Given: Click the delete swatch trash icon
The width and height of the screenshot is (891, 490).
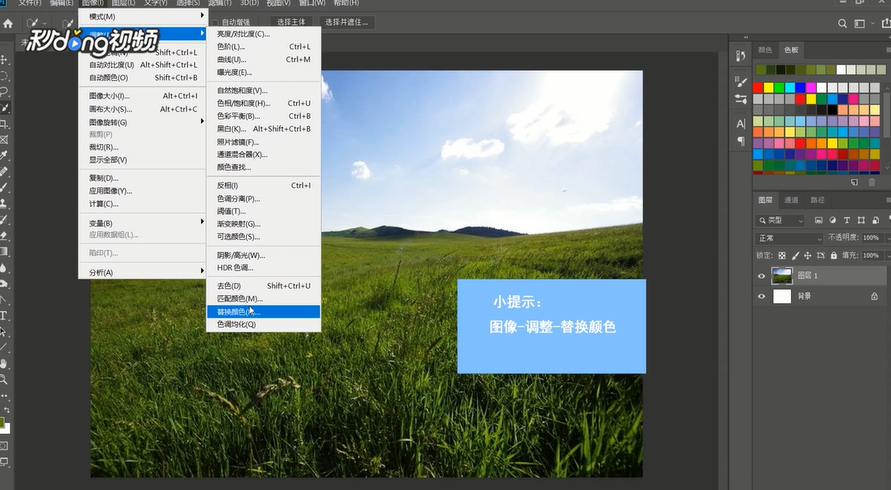Looking at the screenshot, I should click(x=872, y=182).
